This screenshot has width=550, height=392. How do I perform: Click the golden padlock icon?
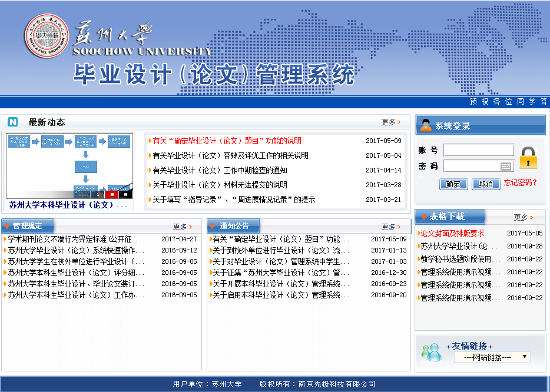[x=528, y=158]
